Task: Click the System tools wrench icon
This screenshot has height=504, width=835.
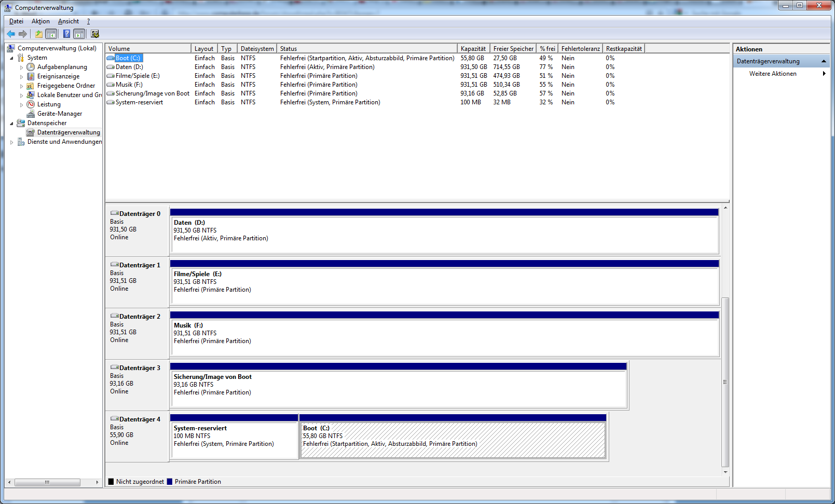Action: coord(21,58)
